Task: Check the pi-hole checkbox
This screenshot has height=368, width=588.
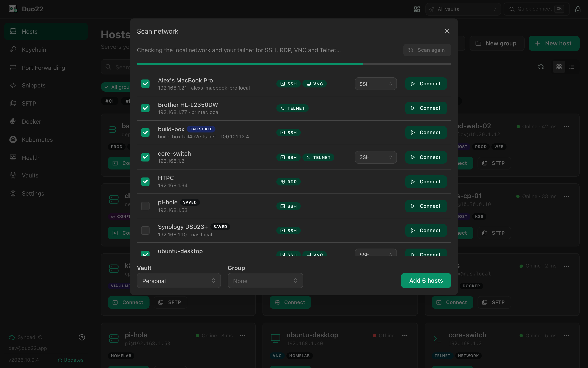Action: click(x=145, y=206)
